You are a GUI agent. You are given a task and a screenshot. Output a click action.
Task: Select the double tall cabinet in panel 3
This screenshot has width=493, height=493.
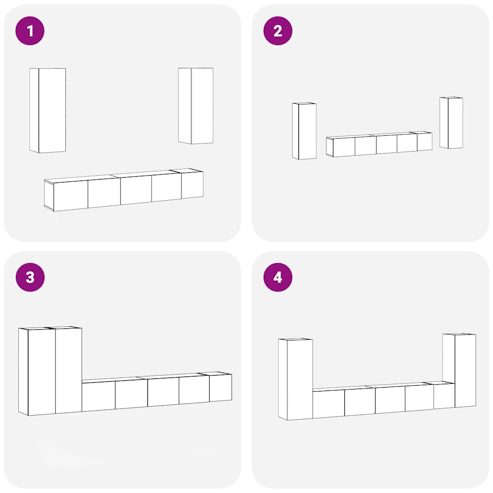coord(50,371)
